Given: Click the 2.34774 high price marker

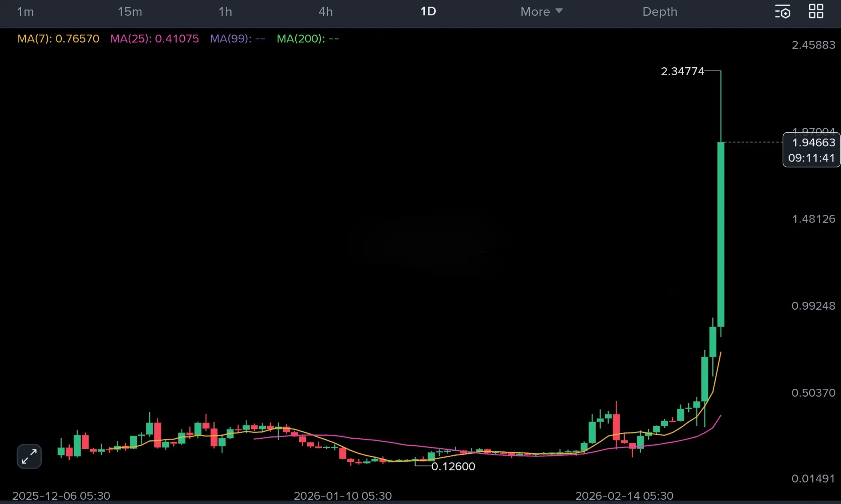Looking at the screenshot, I should (682, 71).
